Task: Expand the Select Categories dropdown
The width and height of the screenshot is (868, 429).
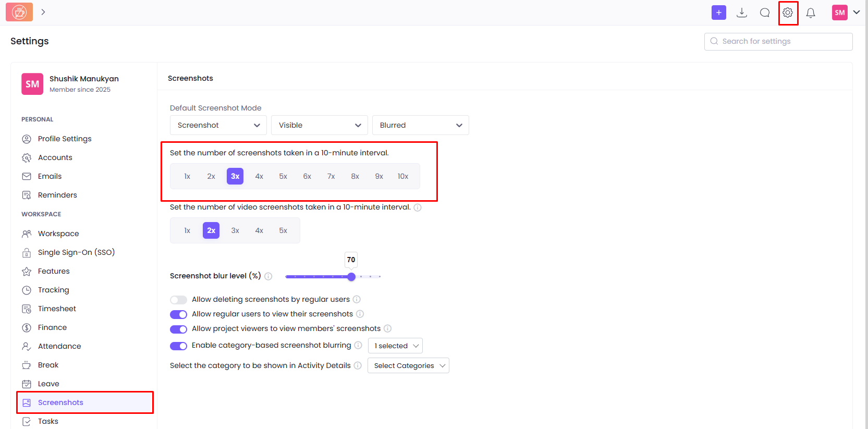Action: 408,365
